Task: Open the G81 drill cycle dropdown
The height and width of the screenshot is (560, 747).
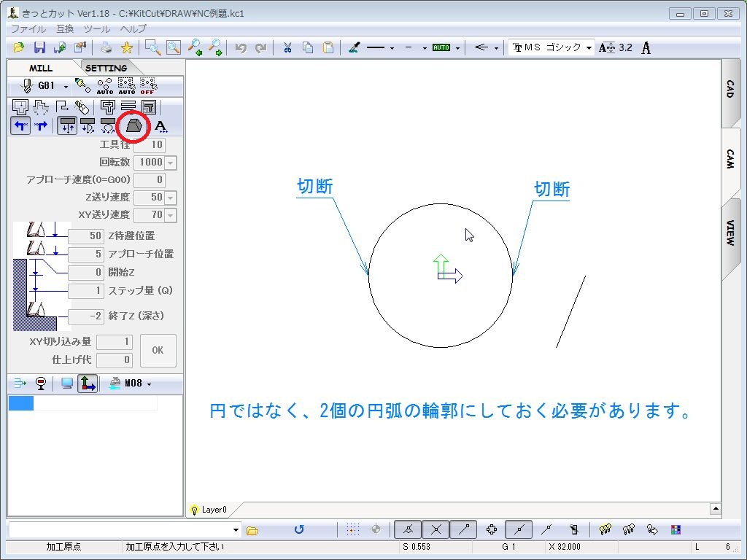Action: pos(66,87)
